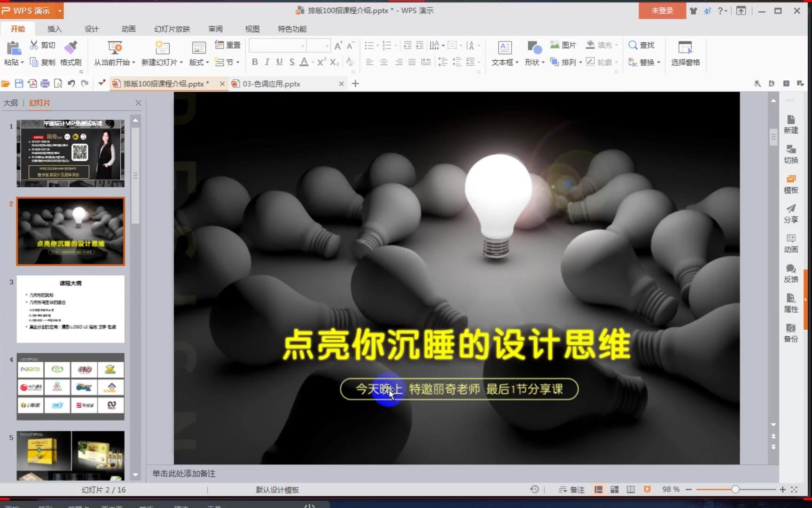The width and height of the screenshot is (812, 508).
Task: Toggle underline formatting
Action: [x=279, y=62]
